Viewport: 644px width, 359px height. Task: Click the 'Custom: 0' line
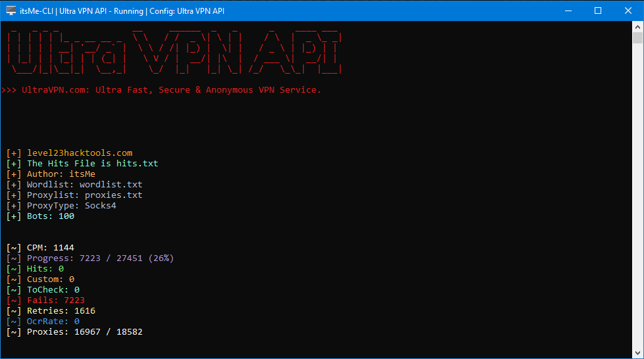40,279
